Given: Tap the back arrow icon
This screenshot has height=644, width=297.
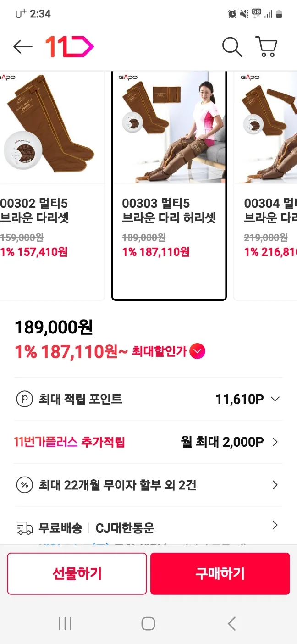Looking at the screenshot, I should coord(23,47).
